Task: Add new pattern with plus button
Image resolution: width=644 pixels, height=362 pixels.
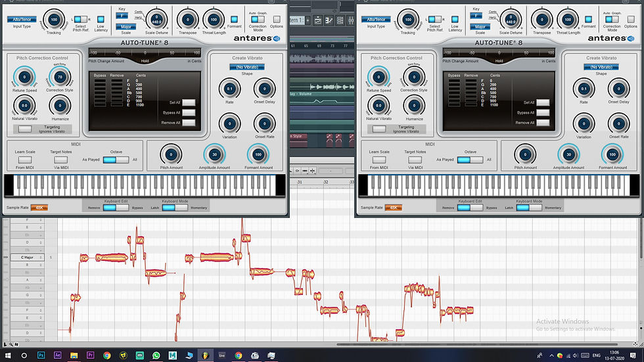Action: tap(308, 20)
